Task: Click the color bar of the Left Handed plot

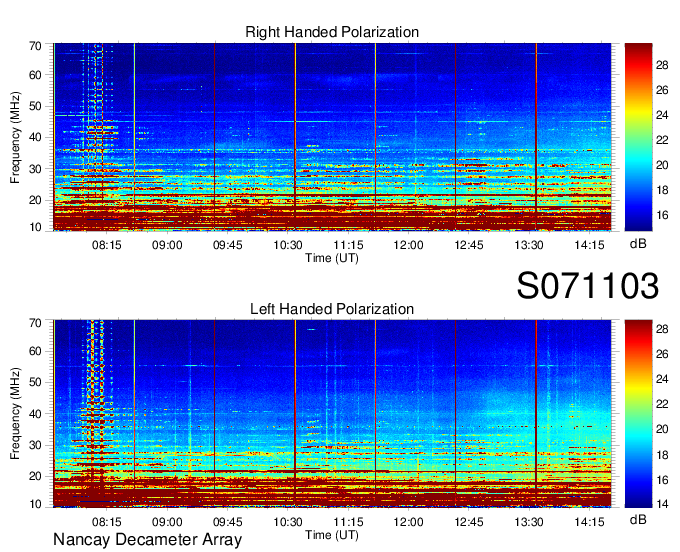Action: [x=638, y=414]
